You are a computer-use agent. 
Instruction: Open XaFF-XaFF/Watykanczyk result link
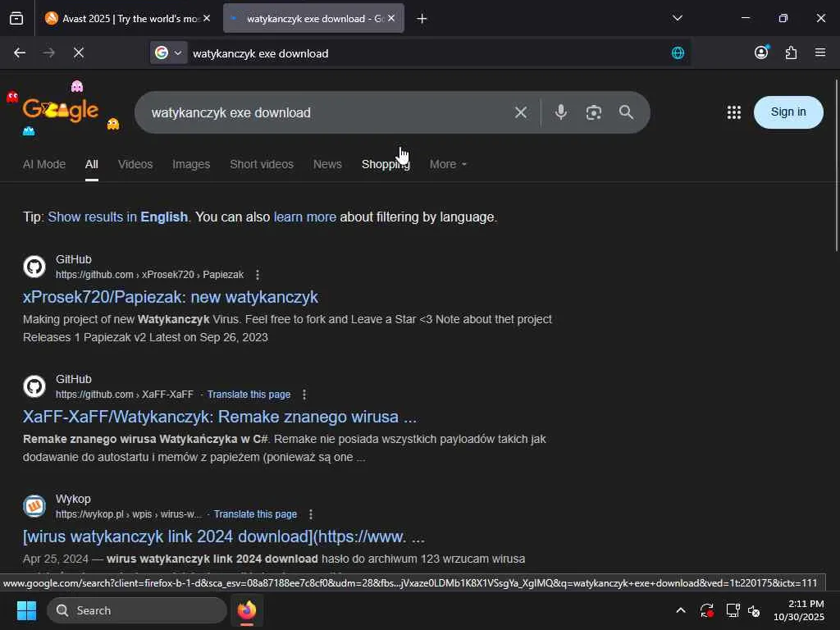click(x=220, y=417)
